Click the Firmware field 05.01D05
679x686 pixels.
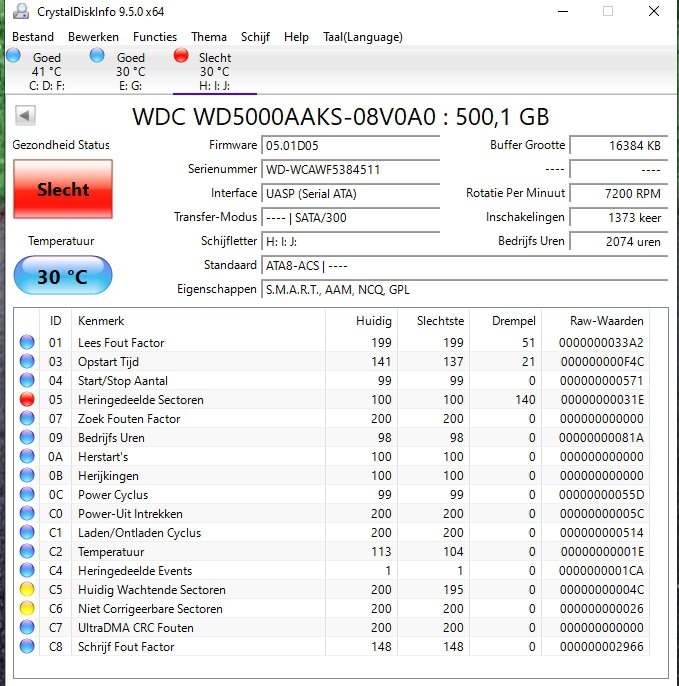click(350, 145)
